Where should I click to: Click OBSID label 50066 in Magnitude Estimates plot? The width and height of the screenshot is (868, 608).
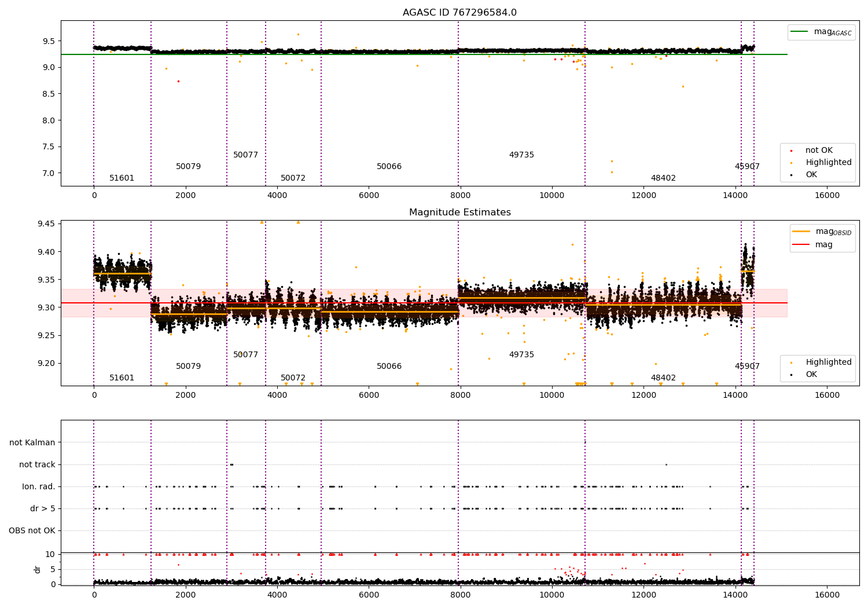pyautogui.click(x=389, y=367)
